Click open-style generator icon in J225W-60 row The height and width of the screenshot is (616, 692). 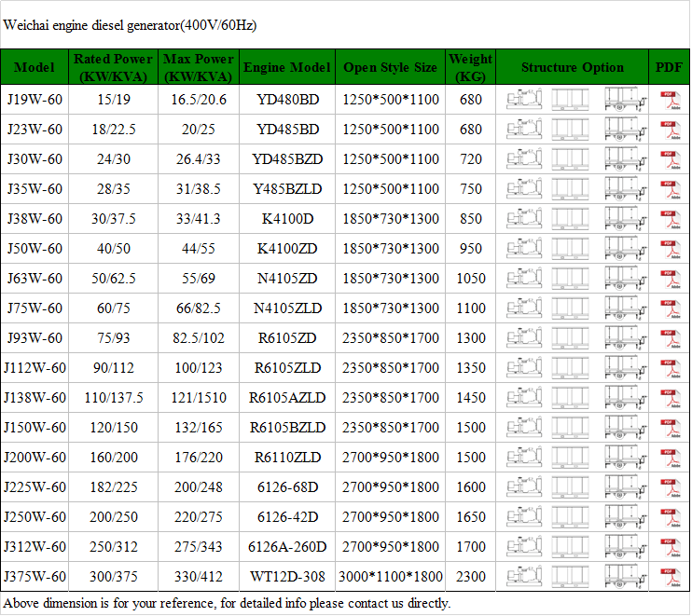tap(524, 486)
